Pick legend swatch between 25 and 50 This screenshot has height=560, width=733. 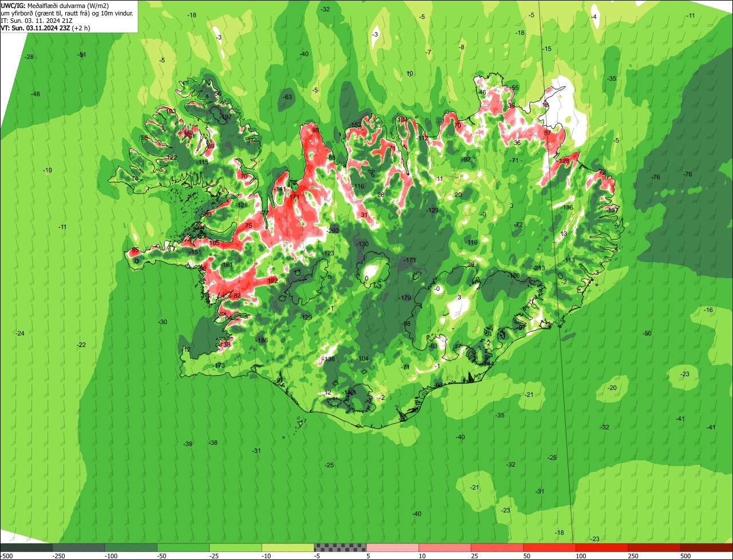[497, 547]
